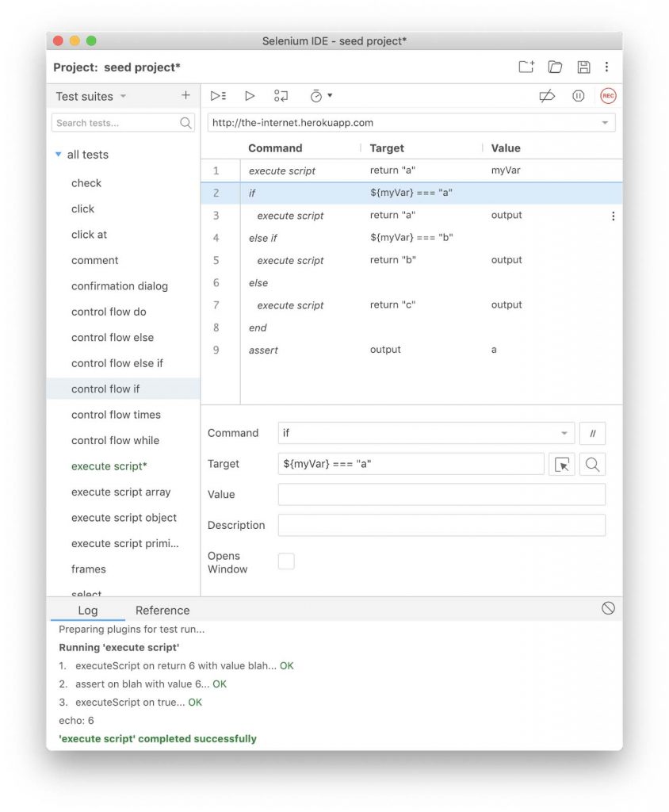Clear the log with the clear icon

click(608, 608)
